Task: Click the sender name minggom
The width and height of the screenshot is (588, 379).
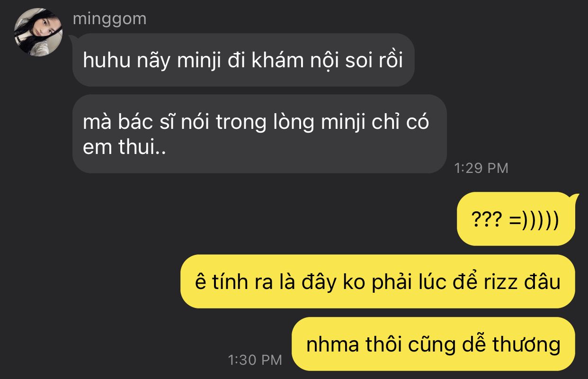Action: (109, 19)
